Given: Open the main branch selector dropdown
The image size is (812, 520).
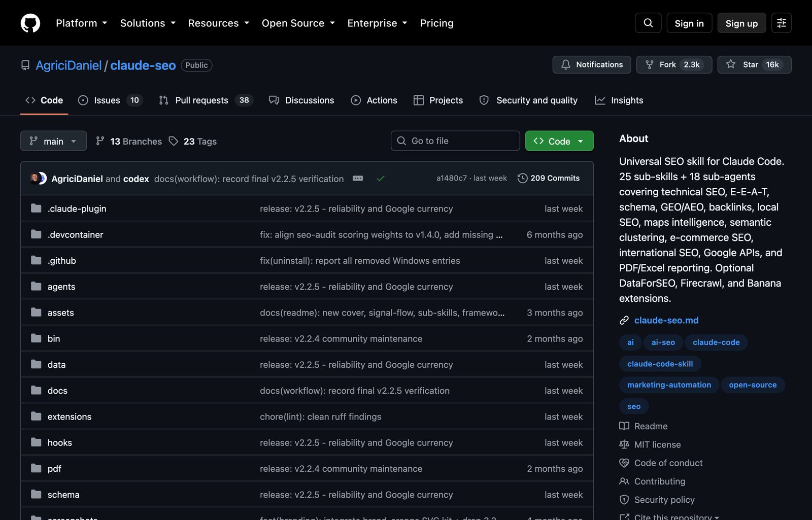Looking at the screenshot, I should (53, 141).
